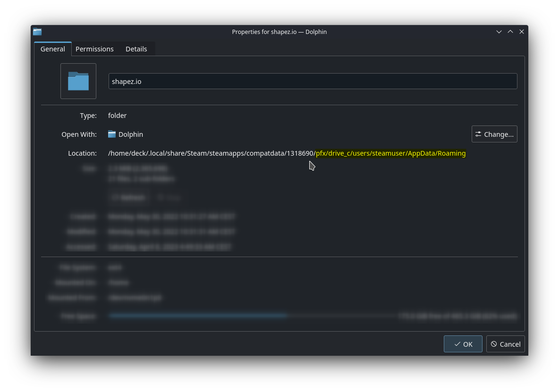Click the Change... button for Open With
559x392 pixels.
click(x=494, y=134)
